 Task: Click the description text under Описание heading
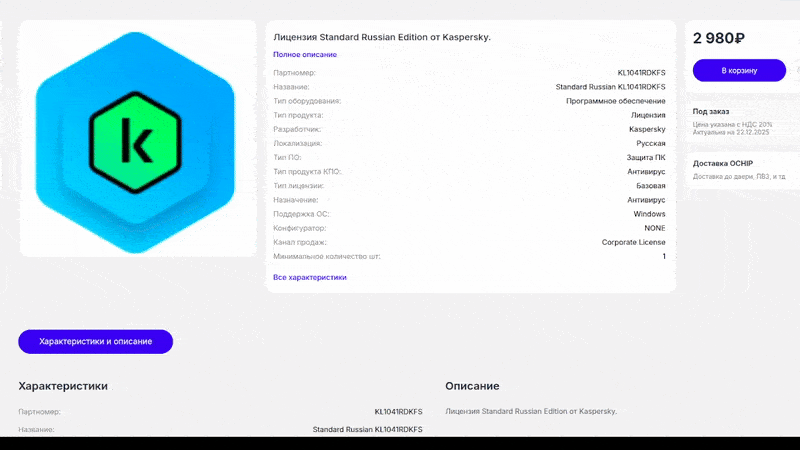tap(531, 411)
